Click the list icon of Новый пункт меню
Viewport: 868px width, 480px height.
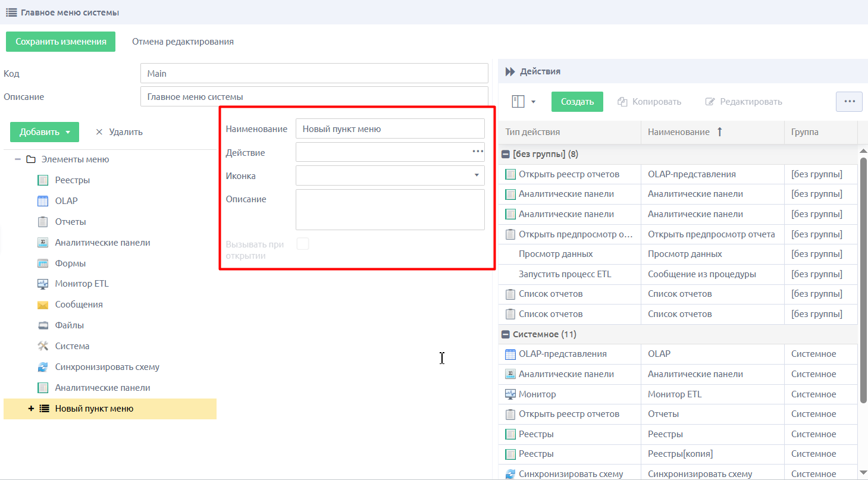point(44,409)
